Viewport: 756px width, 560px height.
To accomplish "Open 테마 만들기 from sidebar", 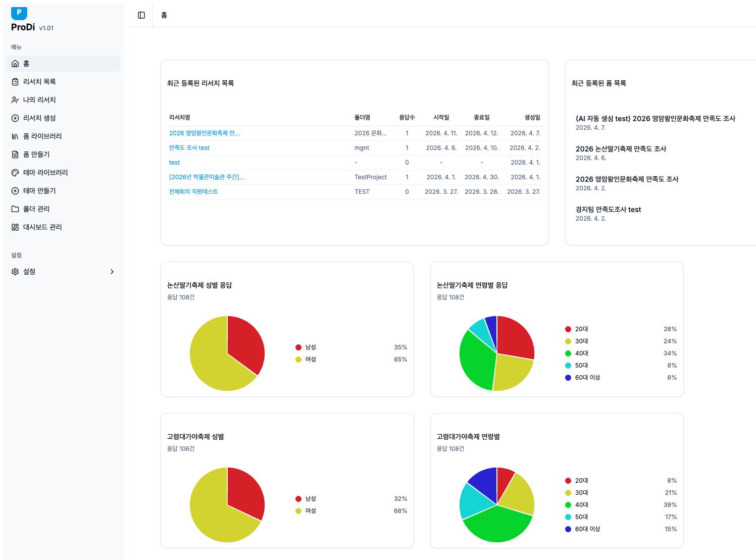I will [x=39, y=191].
